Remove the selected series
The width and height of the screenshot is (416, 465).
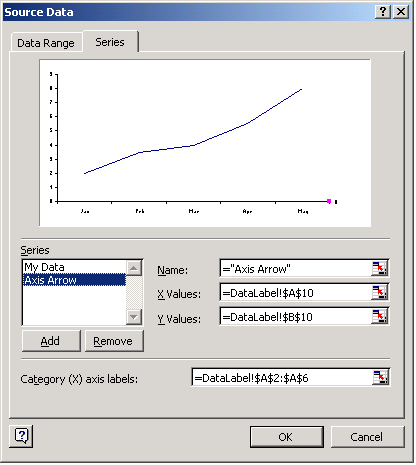tap(114, 341)
